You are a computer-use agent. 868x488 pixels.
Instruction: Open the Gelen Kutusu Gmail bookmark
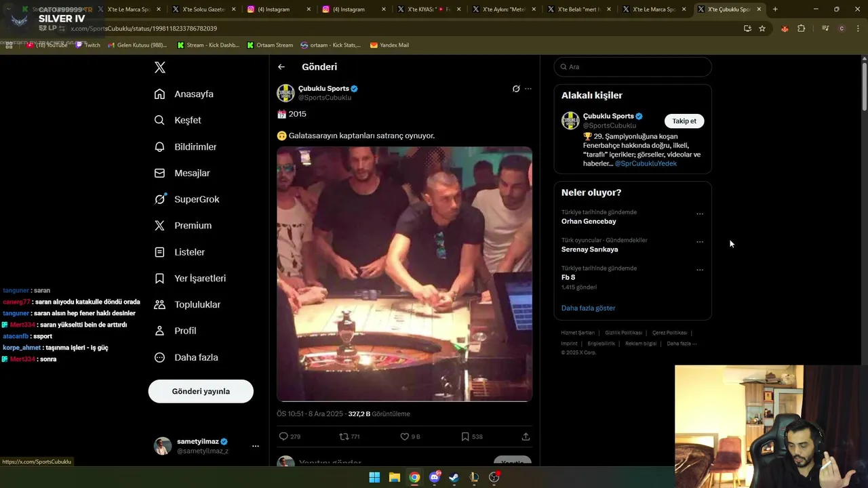138,45
